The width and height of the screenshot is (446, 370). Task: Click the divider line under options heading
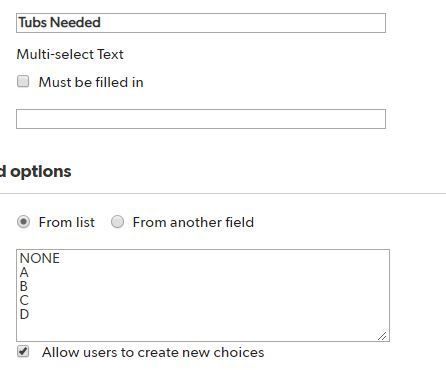click(x=223, y=193)
